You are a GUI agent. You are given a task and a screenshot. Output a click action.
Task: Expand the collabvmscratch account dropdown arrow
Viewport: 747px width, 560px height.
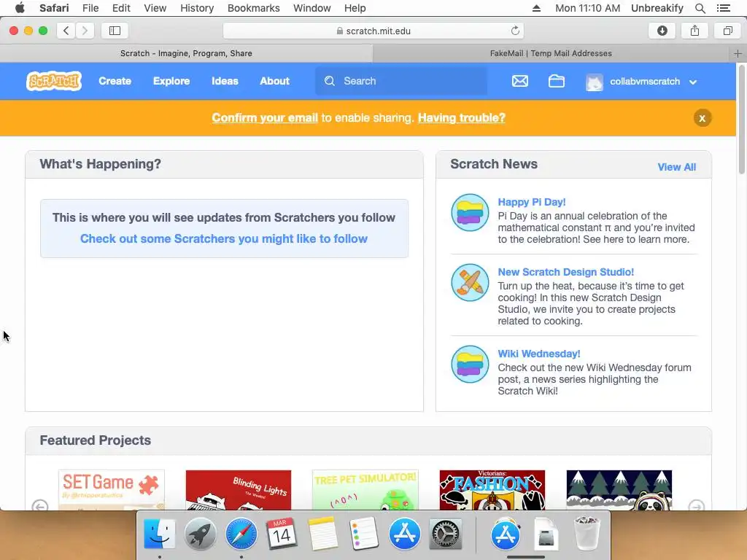[x=693, y=82]
